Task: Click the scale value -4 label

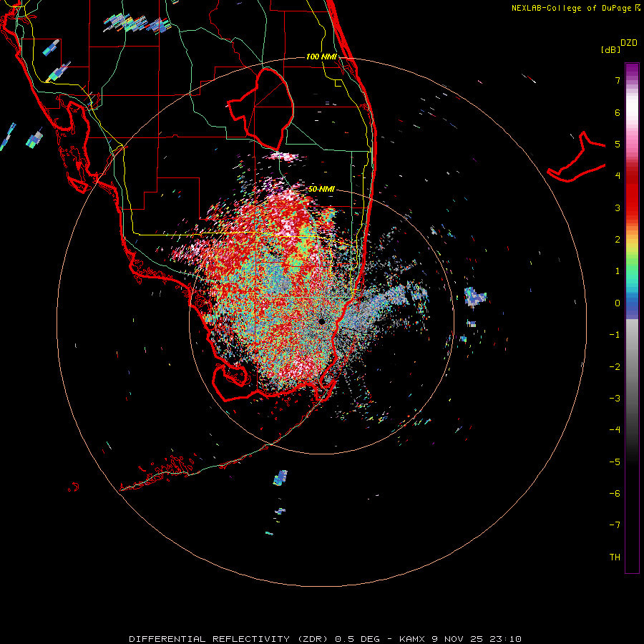Action: pyautogui.click(x=615, y=430)
